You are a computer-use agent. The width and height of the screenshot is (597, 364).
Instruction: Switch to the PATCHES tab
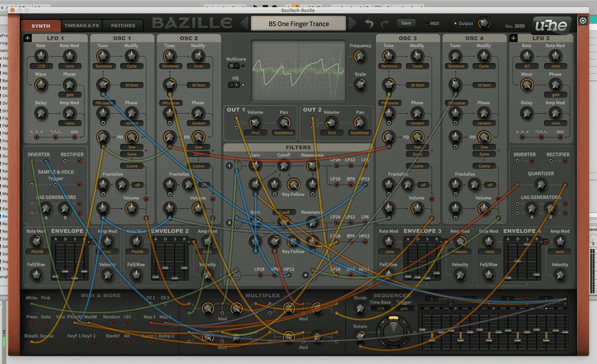click(x=123, y=26)
